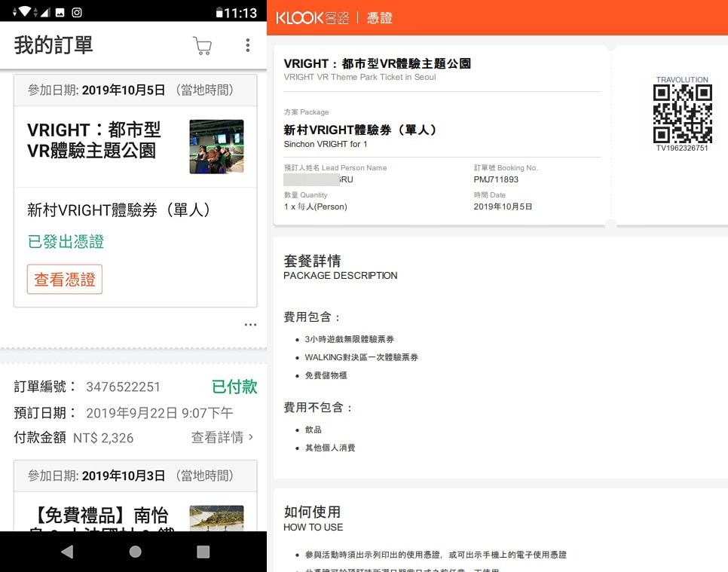The image size is (728, 572).
Task: Click WALKING對決區一次體驗票券 bullet item
Action: click(x=361, y=357)
